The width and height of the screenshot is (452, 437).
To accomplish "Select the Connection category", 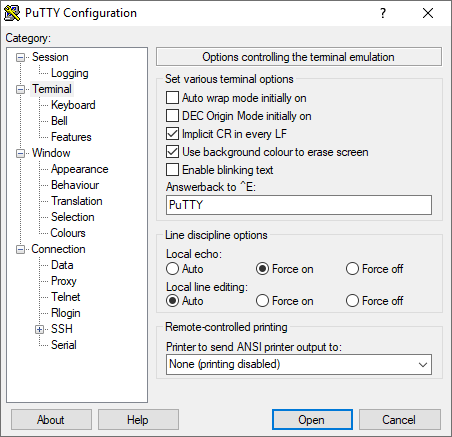I will (58, 249).
